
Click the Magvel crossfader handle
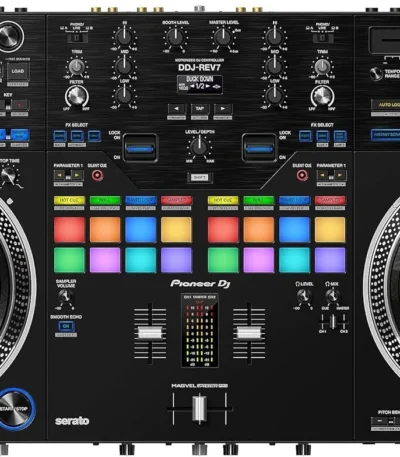click(x=199, y=409)
